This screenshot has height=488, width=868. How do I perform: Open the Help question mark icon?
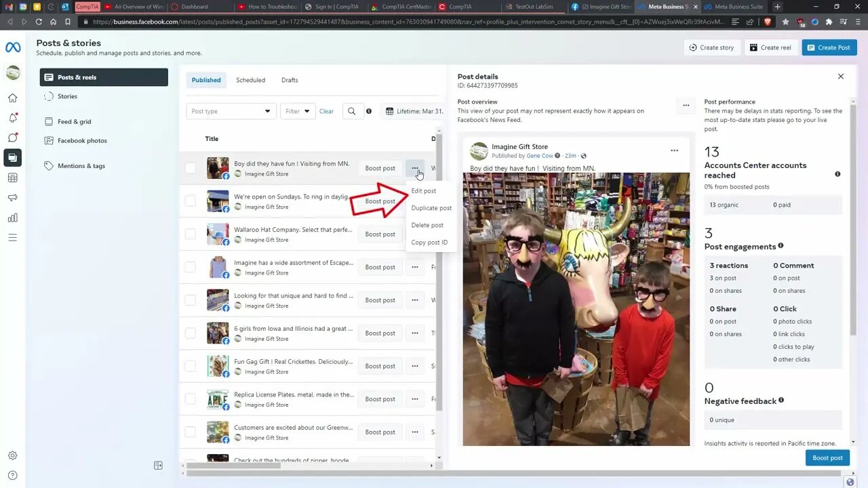13,476
